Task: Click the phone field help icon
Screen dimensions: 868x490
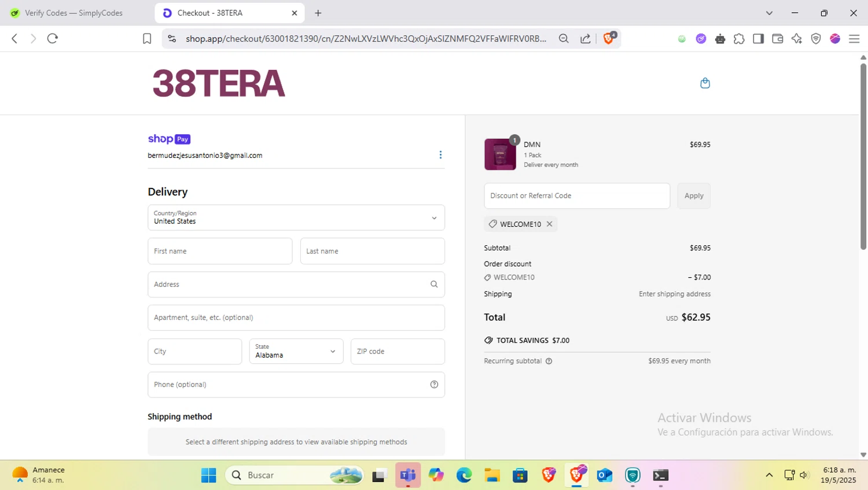Action: [x=434, y=385]
